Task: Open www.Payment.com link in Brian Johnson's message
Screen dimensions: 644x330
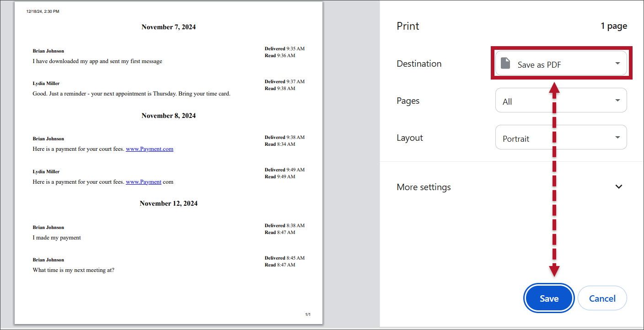Action: [x=150, y=149]
